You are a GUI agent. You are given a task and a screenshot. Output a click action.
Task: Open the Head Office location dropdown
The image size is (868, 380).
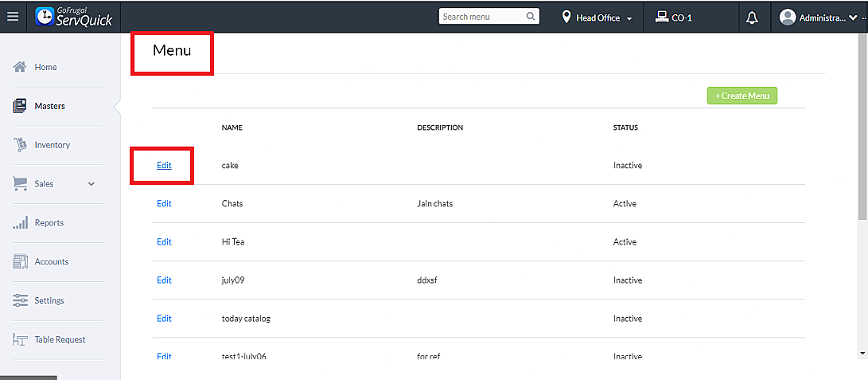click(x=597, y=18)
